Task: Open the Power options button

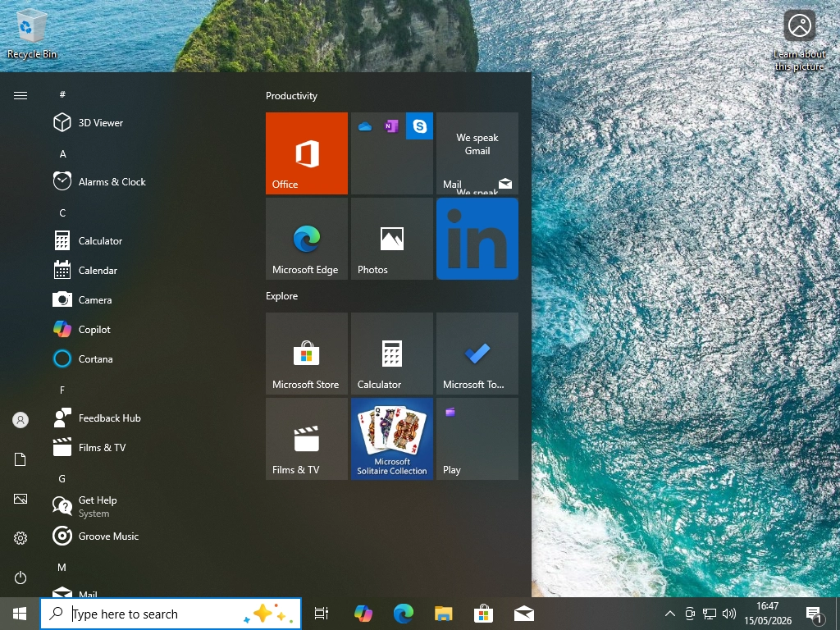Action: coord(21,577)
